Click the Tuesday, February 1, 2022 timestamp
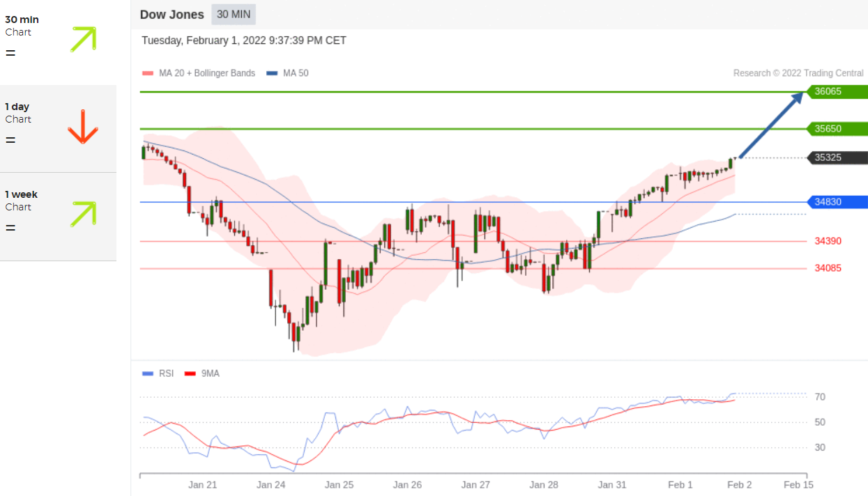This screenshot has width=868, height=496. click(x=244, y=40)
